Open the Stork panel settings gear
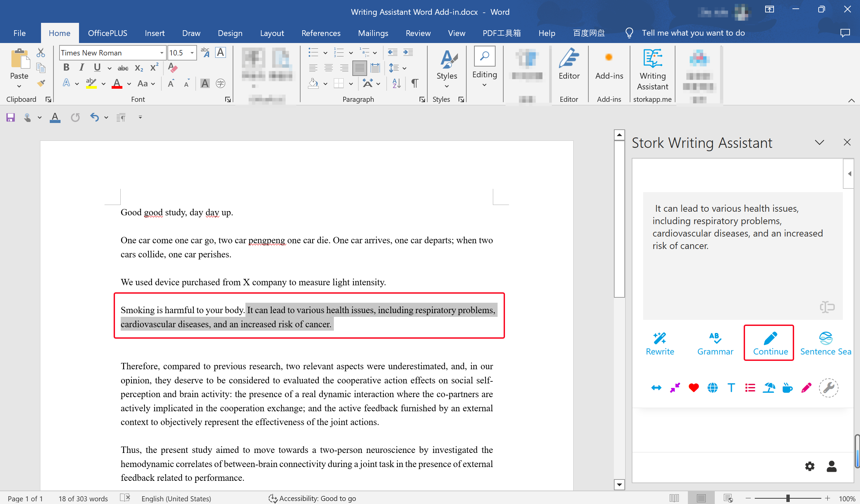This screenshot has height=504, width=860. (810, 466)
